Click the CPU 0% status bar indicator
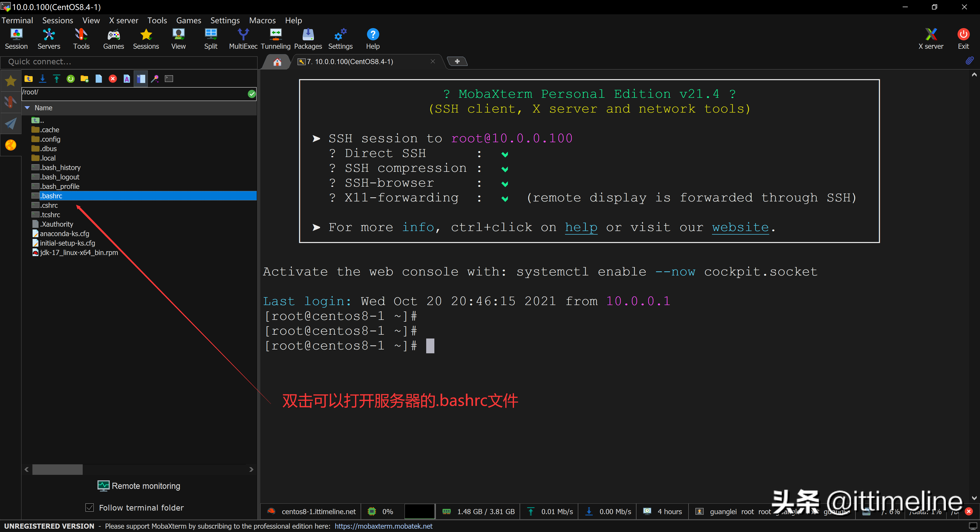The image size is (980, 532). click(x=381, y=512)
